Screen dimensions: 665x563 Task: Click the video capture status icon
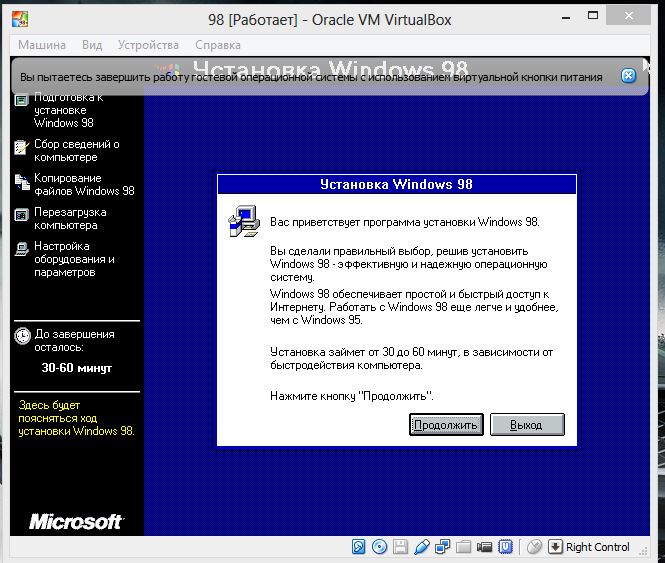484,547
